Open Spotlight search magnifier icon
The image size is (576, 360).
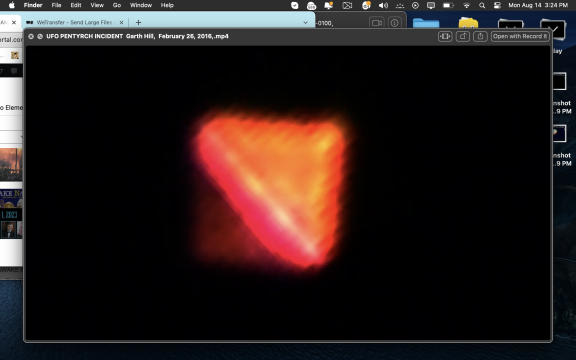click(482, 5)
